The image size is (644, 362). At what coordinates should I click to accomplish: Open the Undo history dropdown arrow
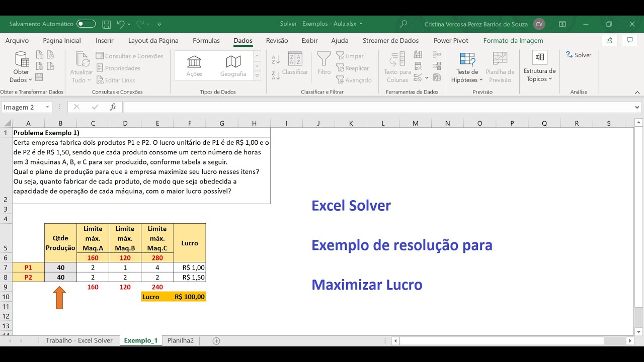[129, 24]
